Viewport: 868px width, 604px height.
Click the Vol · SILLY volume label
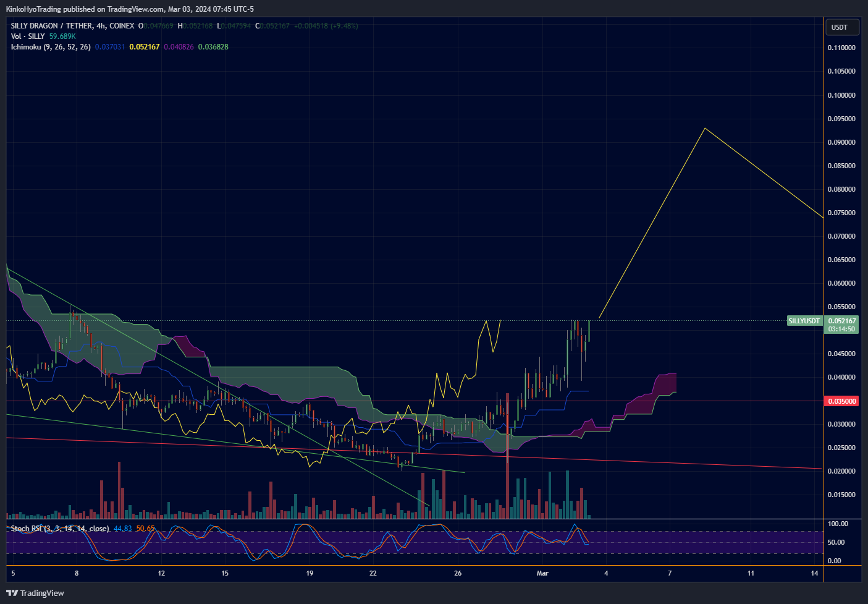point(28,36)
